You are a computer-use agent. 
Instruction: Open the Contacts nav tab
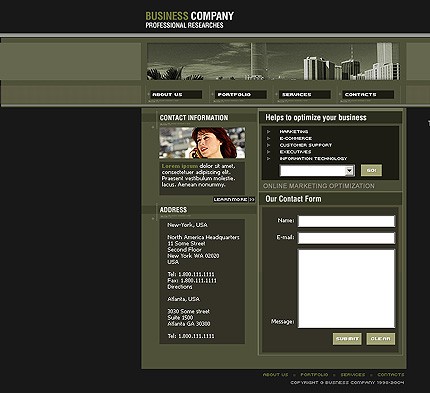tap(368, 95)
